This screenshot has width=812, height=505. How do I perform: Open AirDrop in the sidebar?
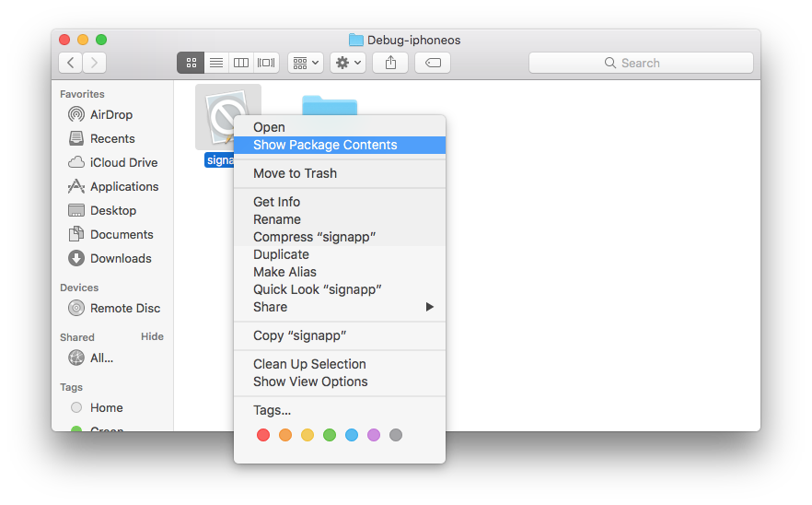pos(110,114)
